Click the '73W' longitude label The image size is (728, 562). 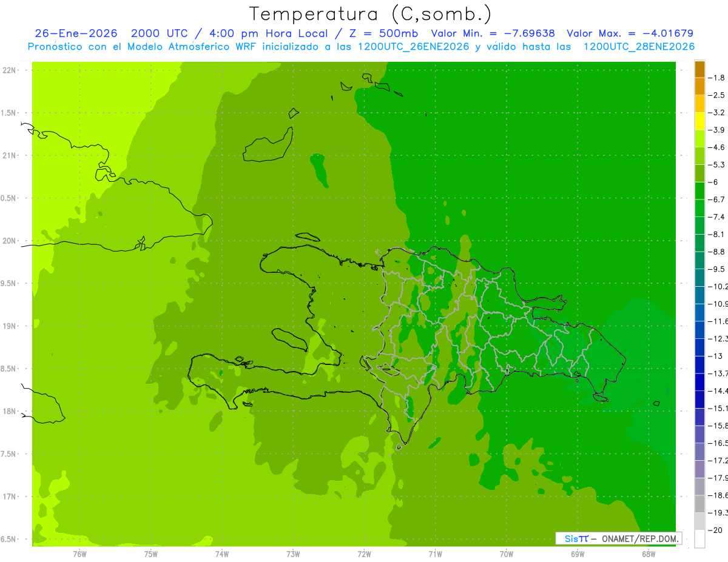293,554
